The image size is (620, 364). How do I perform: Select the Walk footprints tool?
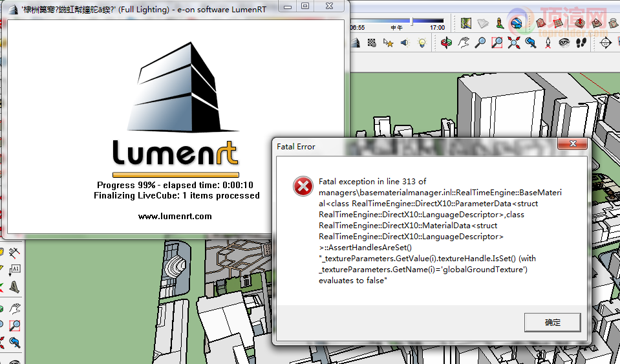[x=581, y=42]
